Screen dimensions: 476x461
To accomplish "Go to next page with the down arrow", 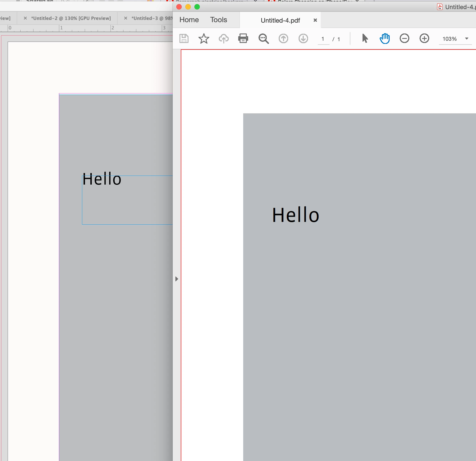I will 303,39.
